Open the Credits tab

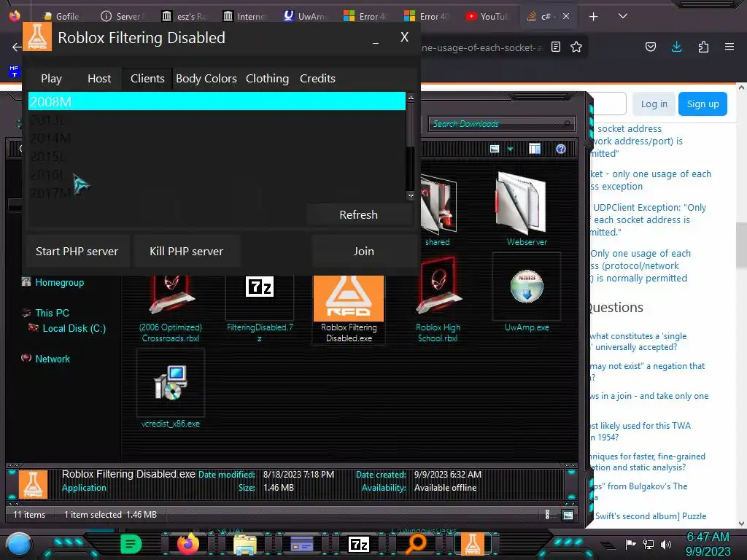[317, 79]
